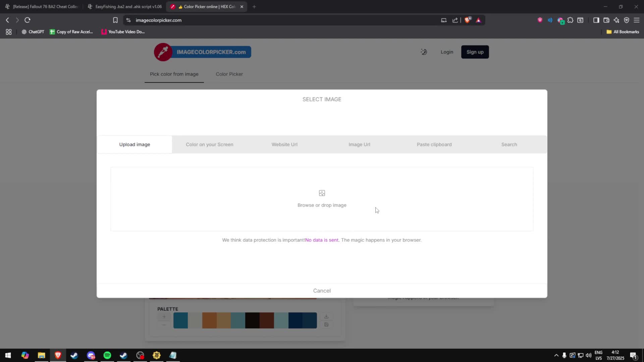Image resolution: width=644 pixels, height=362 pixels.
Task: Open Spotify from the taskbar
Action: [x=107, y=355]
